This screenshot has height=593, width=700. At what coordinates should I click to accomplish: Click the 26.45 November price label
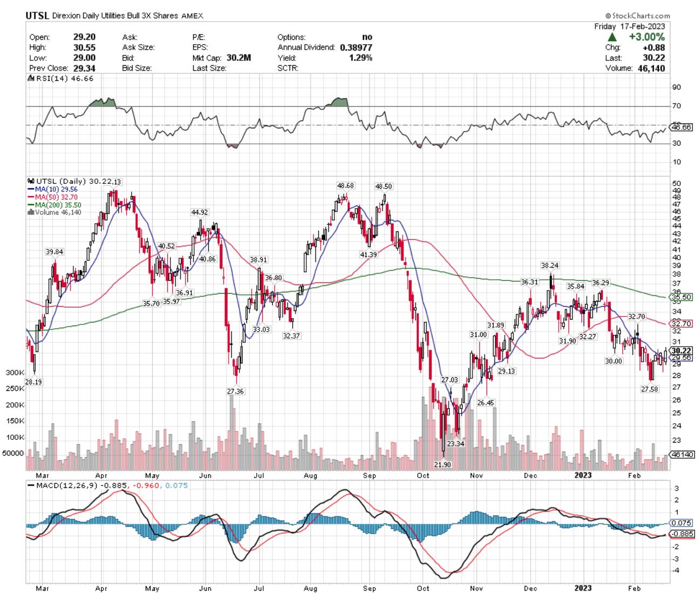485,403
